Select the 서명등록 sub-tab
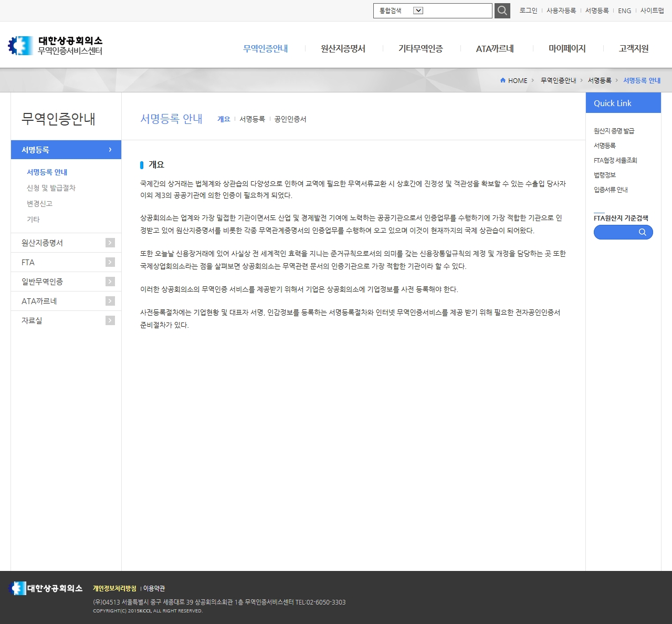The width and height of the screenshot is (672, 624). pos(252,119)
